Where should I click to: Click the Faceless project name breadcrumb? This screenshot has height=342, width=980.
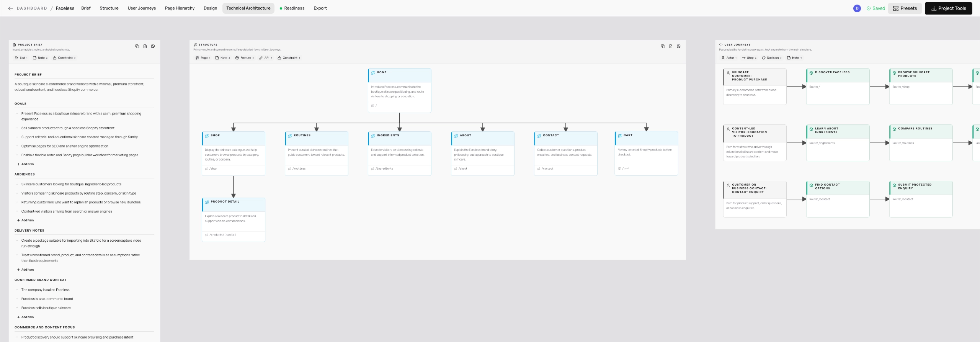[65, 8]
